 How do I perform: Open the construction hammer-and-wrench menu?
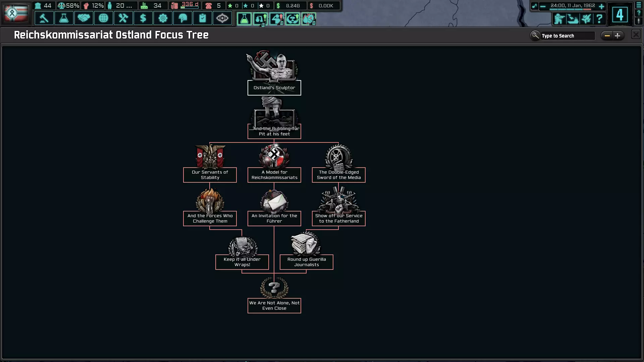coord(123,18)
